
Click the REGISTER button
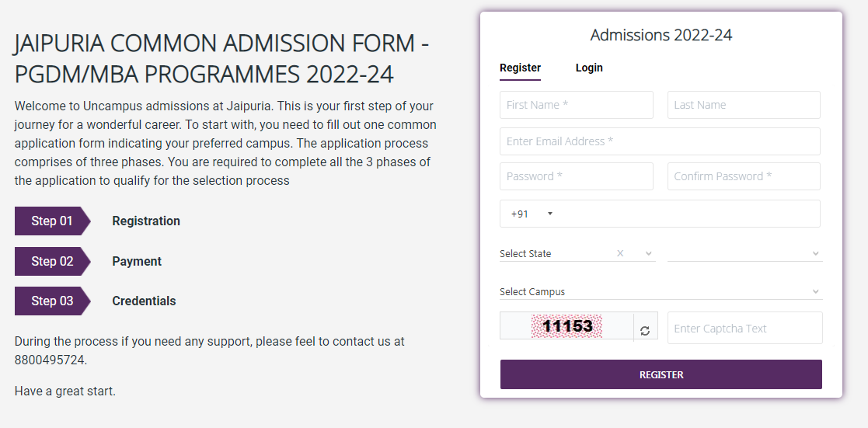tap(661, 374)
